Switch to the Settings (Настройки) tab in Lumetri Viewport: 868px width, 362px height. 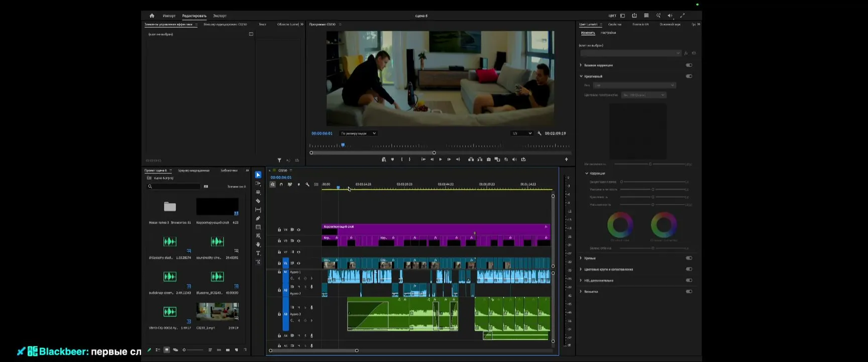pos(608,33)
